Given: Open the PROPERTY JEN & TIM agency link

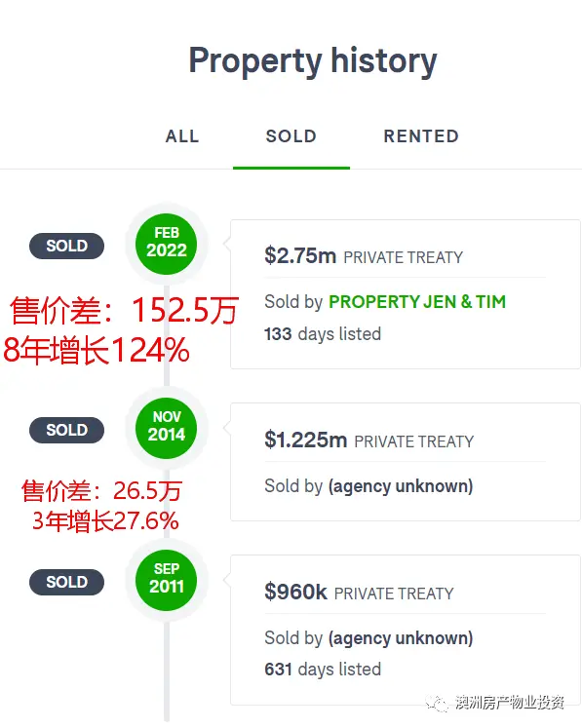Looking at the screenshot, I should [417, 302].
